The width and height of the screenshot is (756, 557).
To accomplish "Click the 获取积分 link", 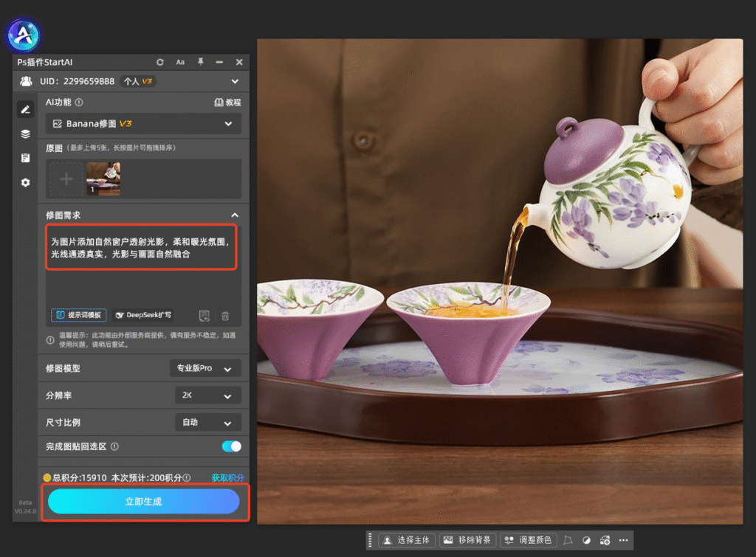I will (x=227, y=477).
